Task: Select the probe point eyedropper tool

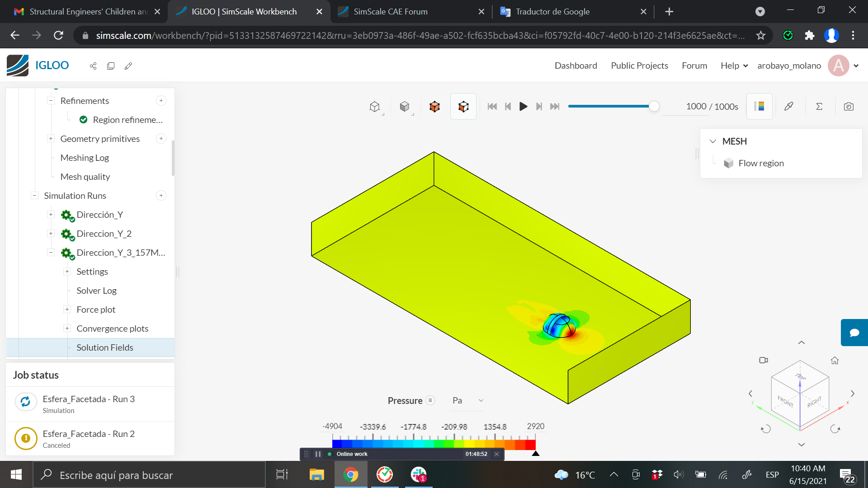Action: pyautogui.click(x=789, y=106)
